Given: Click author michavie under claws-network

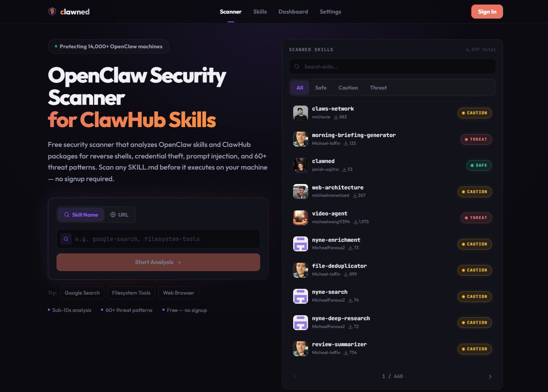Looking at the screenshot, I should coord(321,117).
